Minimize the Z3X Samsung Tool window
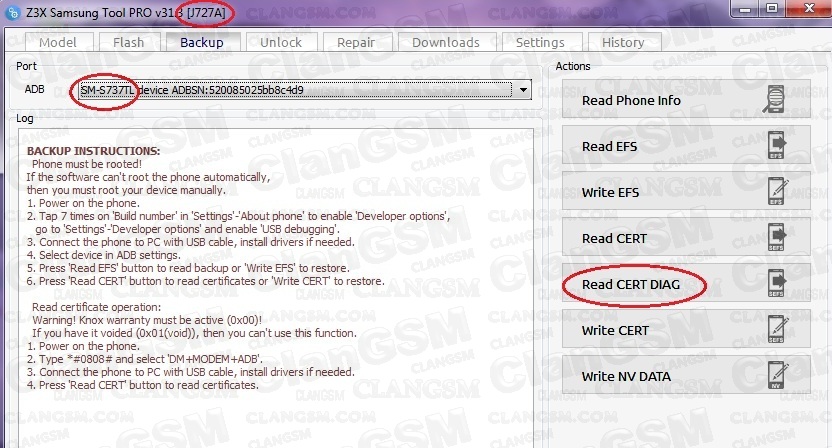Viewport: 832px width, 448px height. (746, 8)
